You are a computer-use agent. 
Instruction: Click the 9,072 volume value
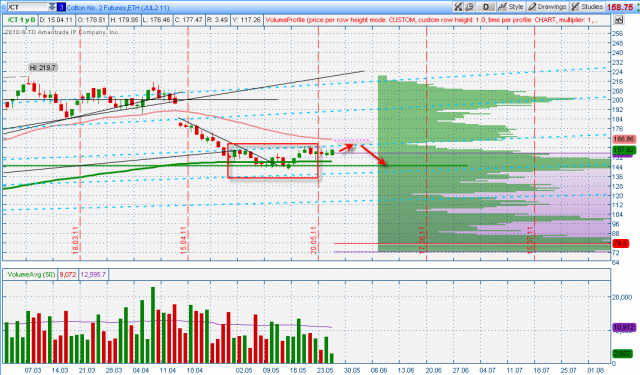(x=68, y=275)
